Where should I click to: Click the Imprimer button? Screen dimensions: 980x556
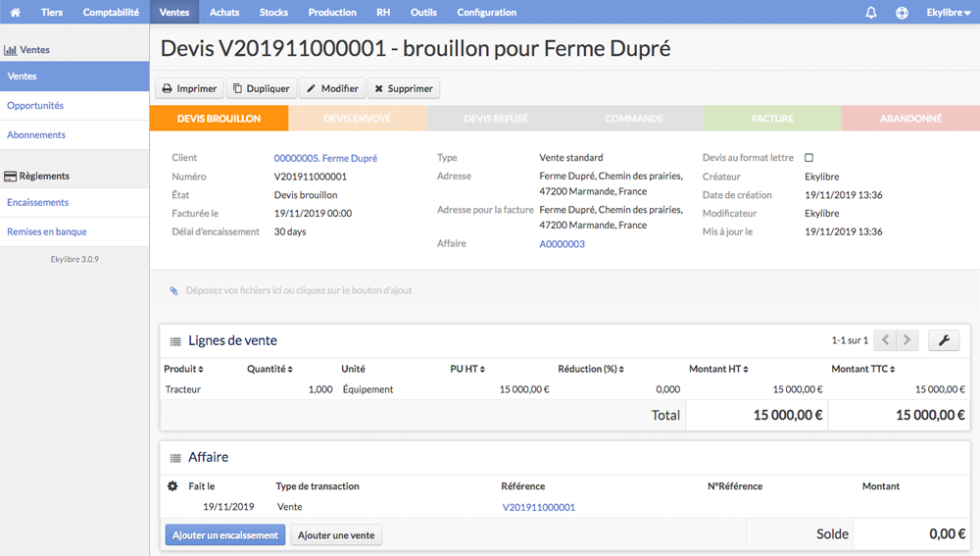click(189, 89)
